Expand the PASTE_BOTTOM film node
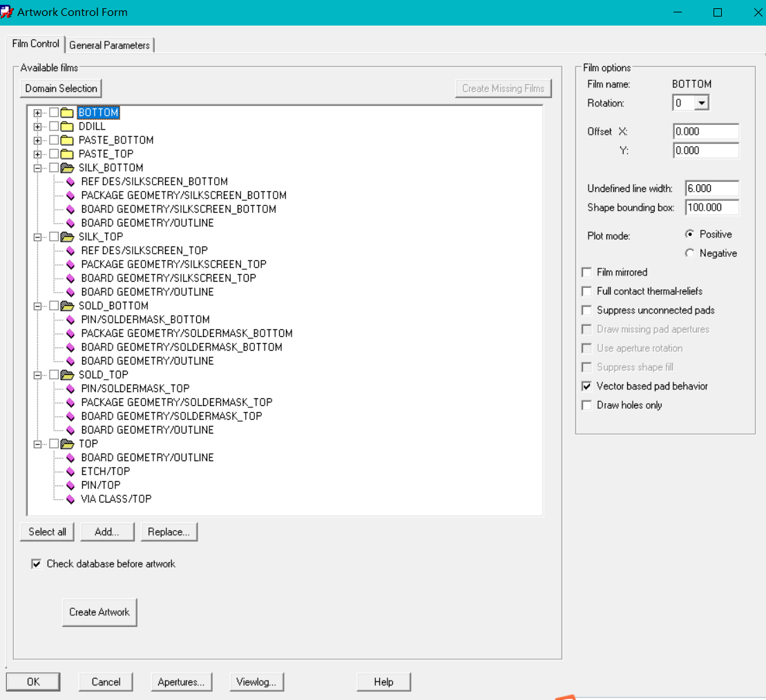This screenshot has height=700, width=766. (37, 141)
